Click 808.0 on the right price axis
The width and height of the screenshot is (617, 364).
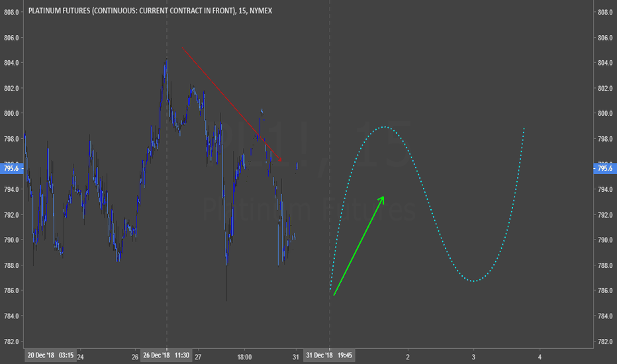(x=605, y=12)
